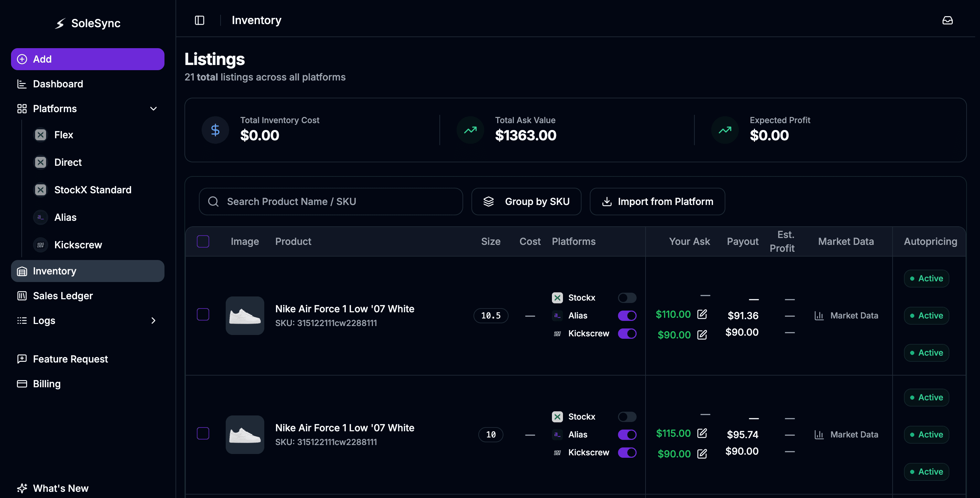
Task: Disable Alias toggle for size 10 listing
Action: (x=627, y=434)
